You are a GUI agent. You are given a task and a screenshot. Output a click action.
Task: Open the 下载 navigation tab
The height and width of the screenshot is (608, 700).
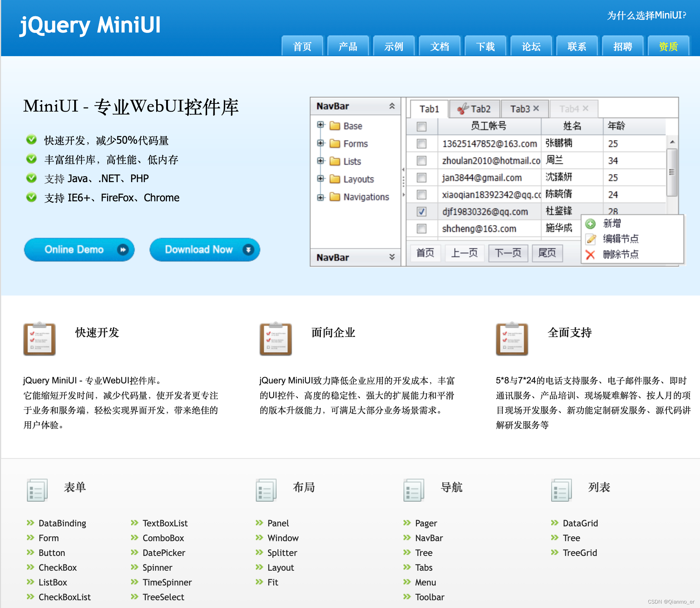pos(485,46)
